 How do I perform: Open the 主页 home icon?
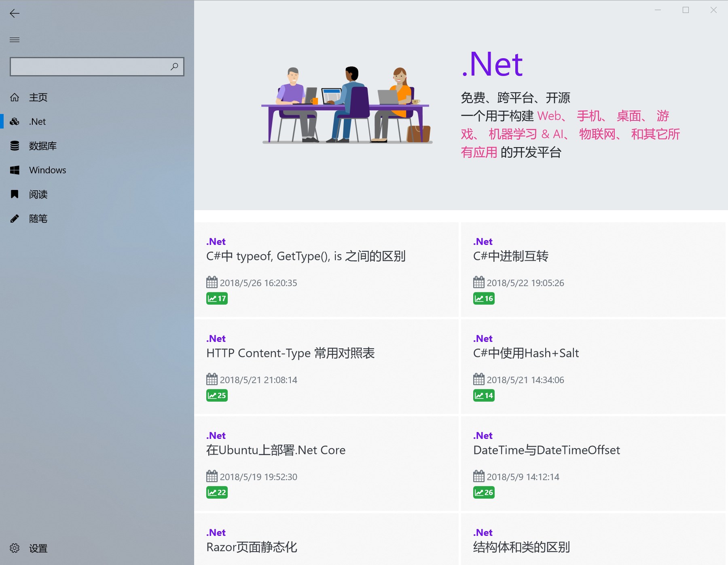click(15, 97)
